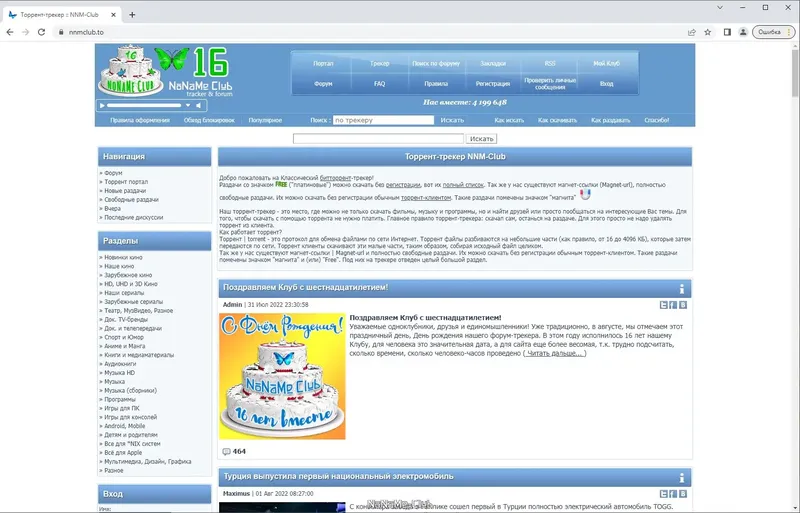Image resolution: width=800 pixels, height=513 pixels.
Task: Share birthday post on VKontakte
Action: click(x=683, y=305)
